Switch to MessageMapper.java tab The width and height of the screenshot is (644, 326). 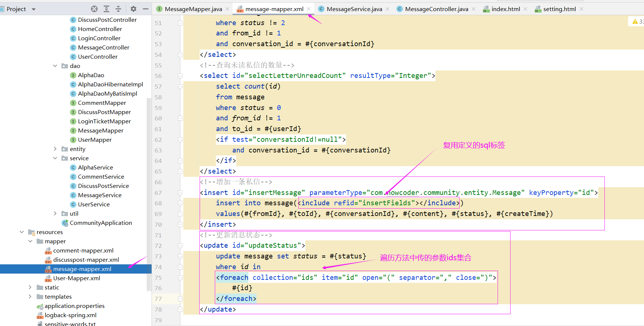coord(193,9)
